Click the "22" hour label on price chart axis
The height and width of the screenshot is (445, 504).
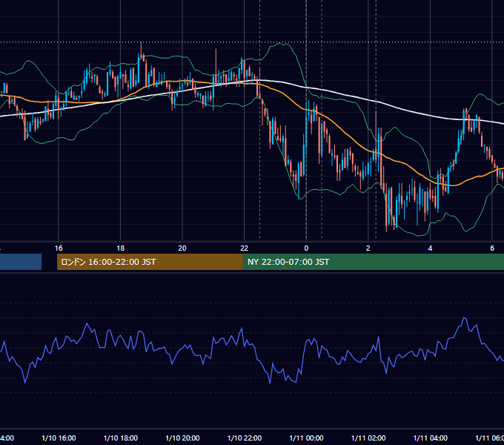(245, 248)
